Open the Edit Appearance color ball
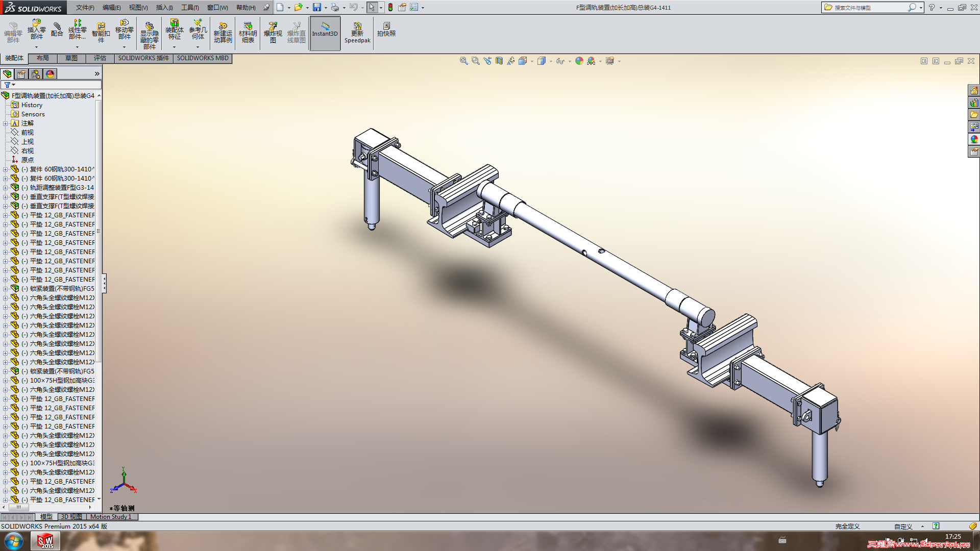980x551 pixels. pos(579,61)
